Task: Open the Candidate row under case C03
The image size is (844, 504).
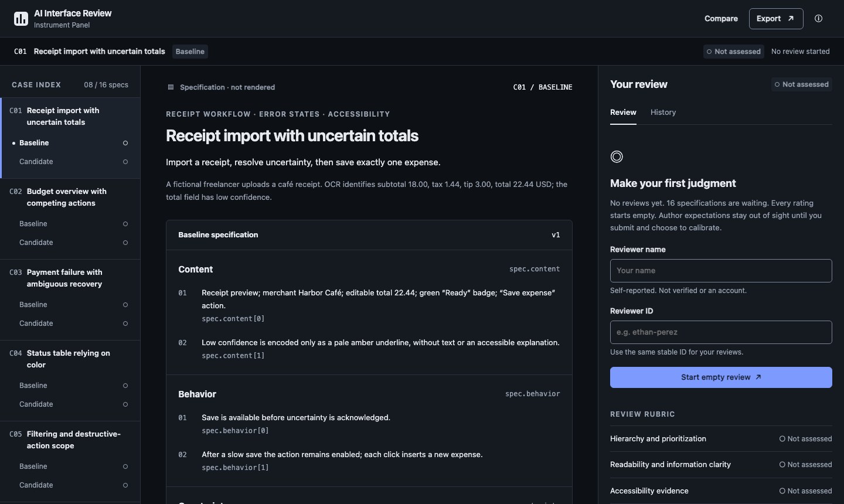Action: pos(70,323)
